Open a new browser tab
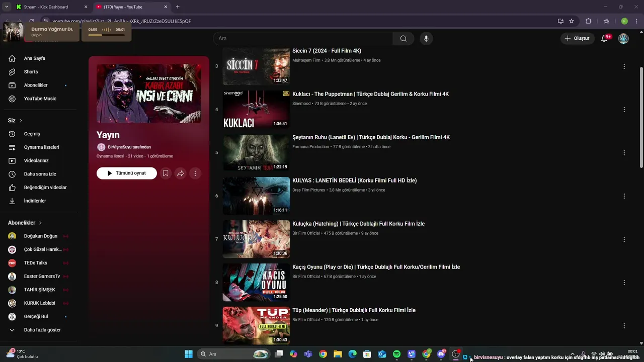 pos(178,7)
